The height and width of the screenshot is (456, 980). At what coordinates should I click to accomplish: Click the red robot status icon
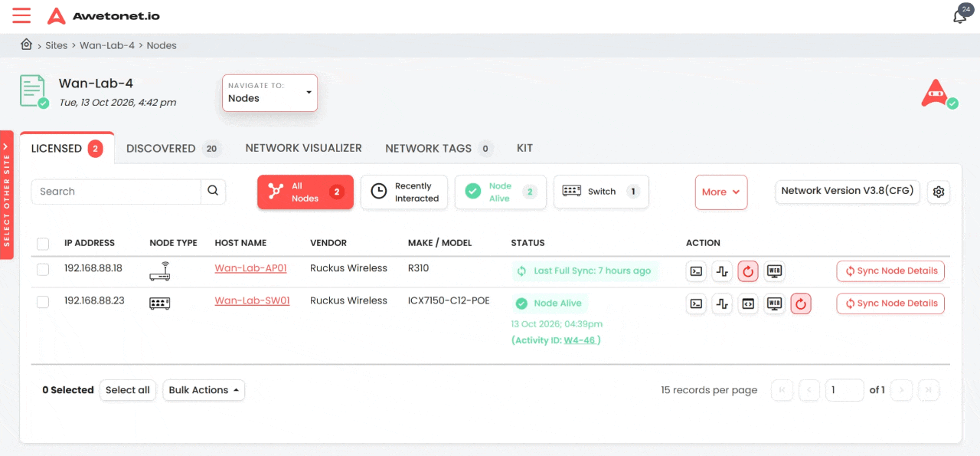pyautogui.click(x=936, y=93)
